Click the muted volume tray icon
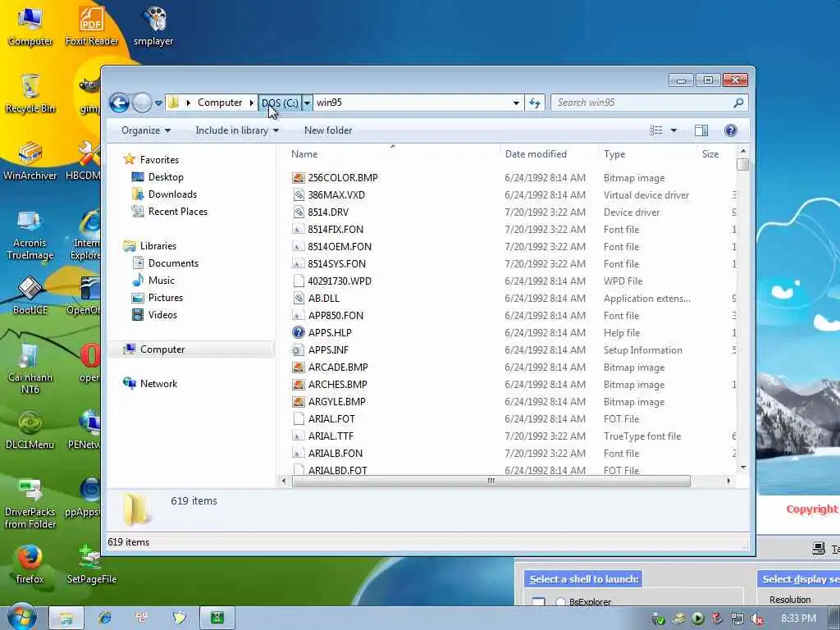Screen dimensions: 840x630 tap(757, 619)
